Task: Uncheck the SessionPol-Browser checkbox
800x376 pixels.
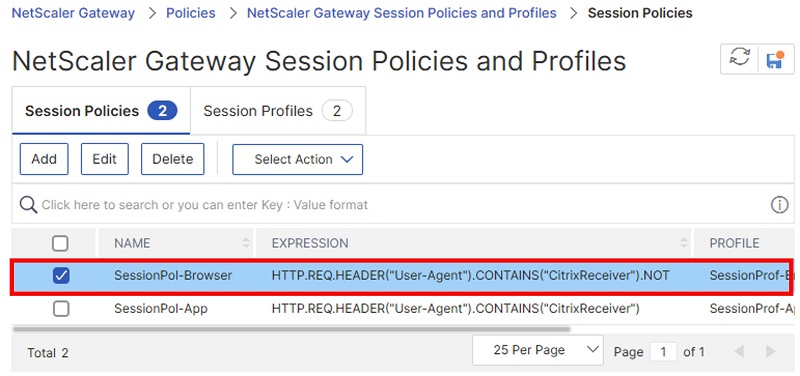Action: pos(61,276)
